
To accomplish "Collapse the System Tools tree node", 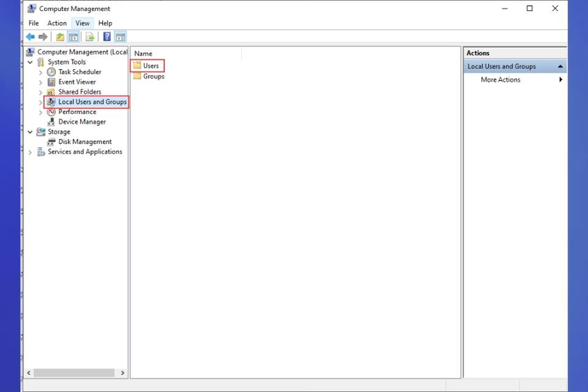I will 30,63.
